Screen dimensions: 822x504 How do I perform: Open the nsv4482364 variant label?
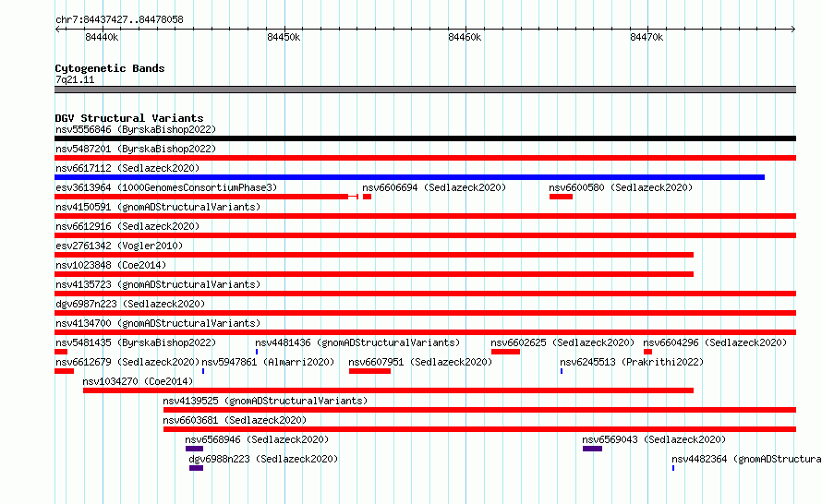click(x=746, y=459)
